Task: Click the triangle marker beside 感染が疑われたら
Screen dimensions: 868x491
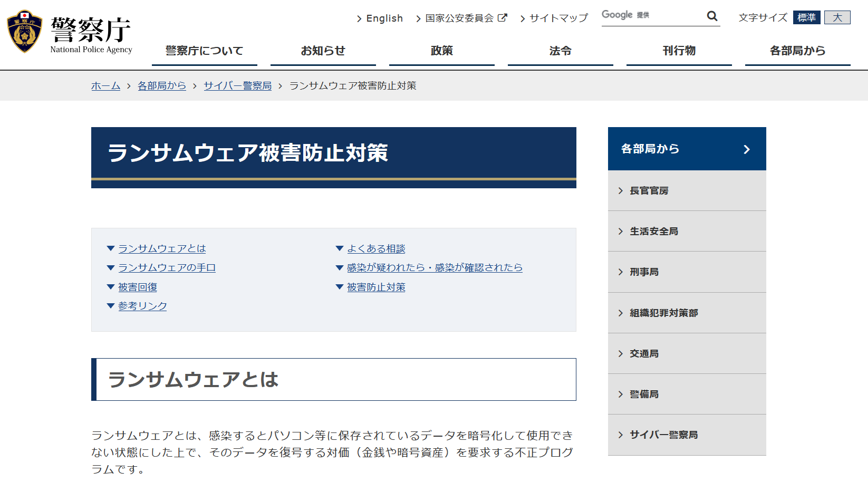Action: coord(340,268)
